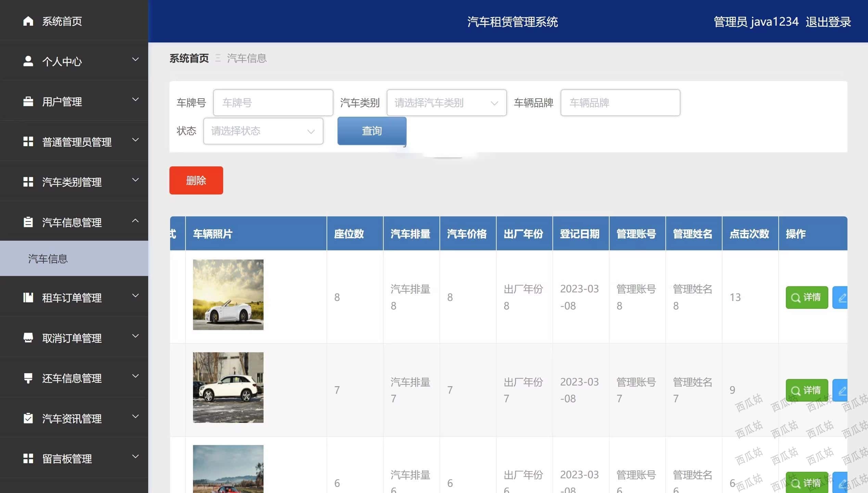The image size is (868, 493).
Task: Focus the 车辆品牌 input field
Action: click(620, 103)
